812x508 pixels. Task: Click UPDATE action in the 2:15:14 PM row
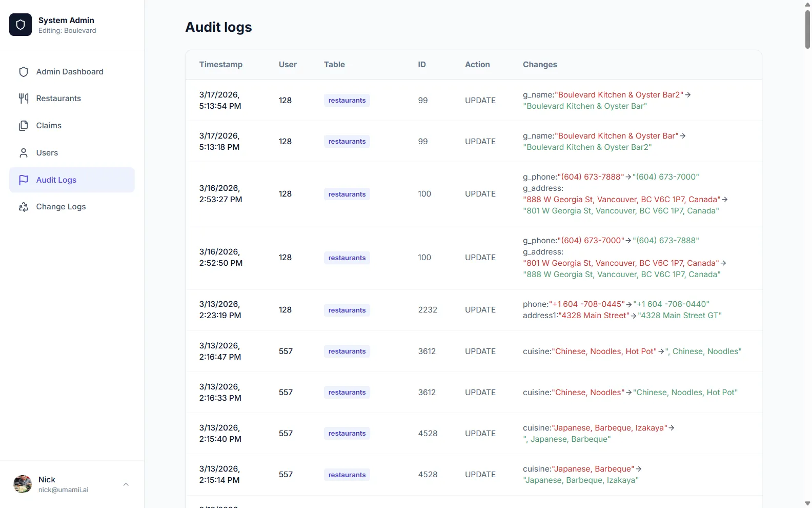[480, 475]
